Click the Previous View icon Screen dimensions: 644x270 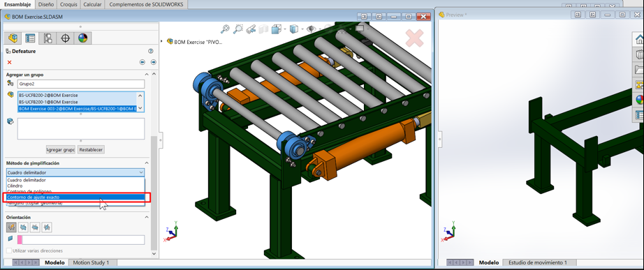(x=251, y=29)
